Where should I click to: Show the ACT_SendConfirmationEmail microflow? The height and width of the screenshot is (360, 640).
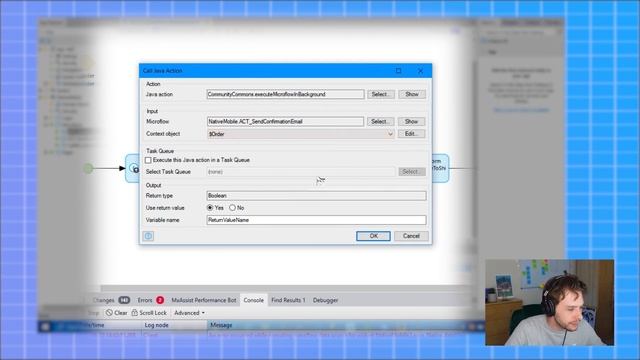point(412,122)
